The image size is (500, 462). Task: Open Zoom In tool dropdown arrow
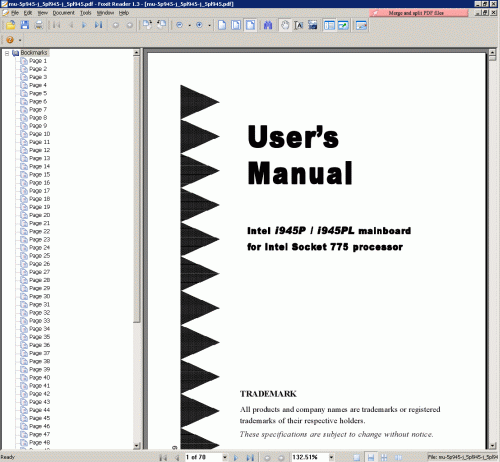[209, 25]
